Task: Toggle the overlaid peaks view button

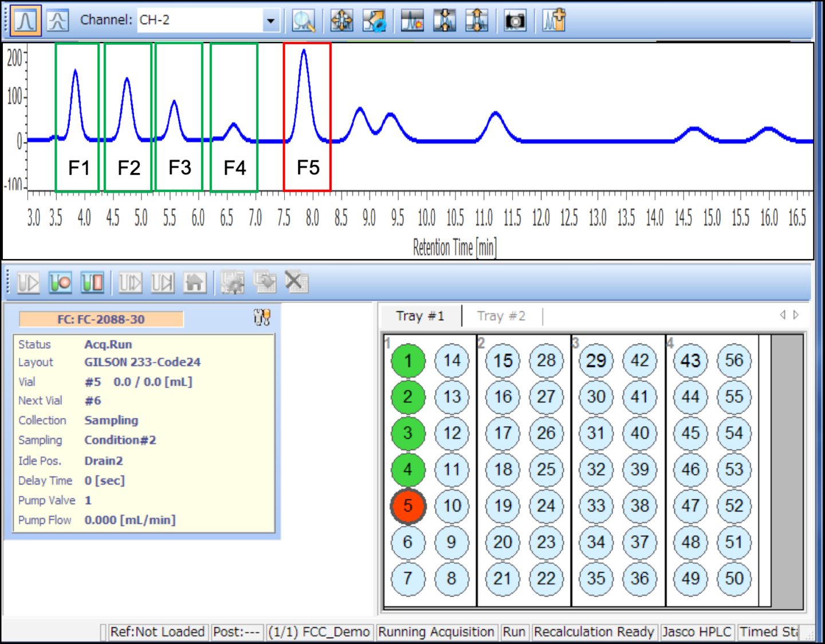Action: [x=58, y=21]
